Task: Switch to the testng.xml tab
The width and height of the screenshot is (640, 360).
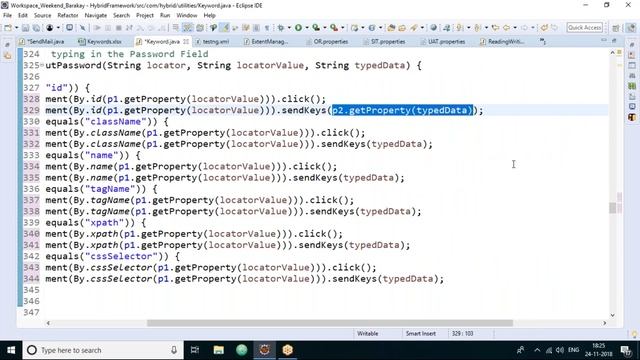Action: point(212,42)
